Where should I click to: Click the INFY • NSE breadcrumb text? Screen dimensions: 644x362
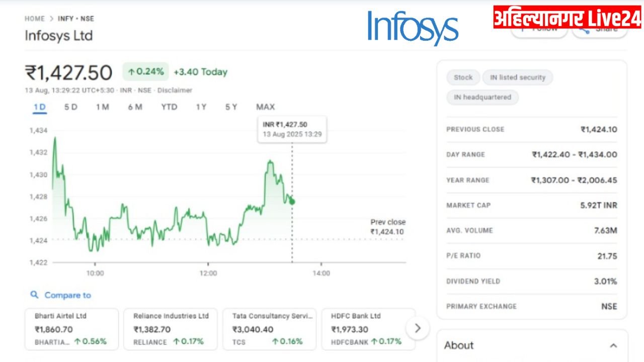[x=76, y=19]
